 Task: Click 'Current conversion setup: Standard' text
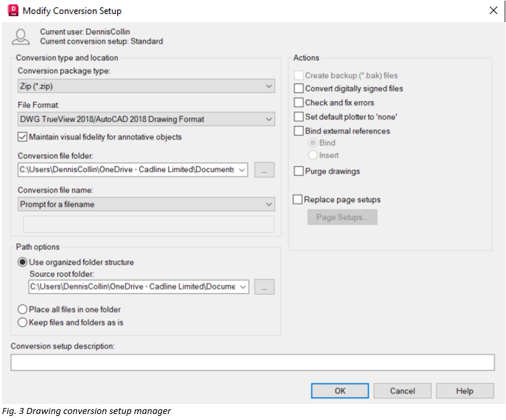pyautogui.click(x=101, y=41)
